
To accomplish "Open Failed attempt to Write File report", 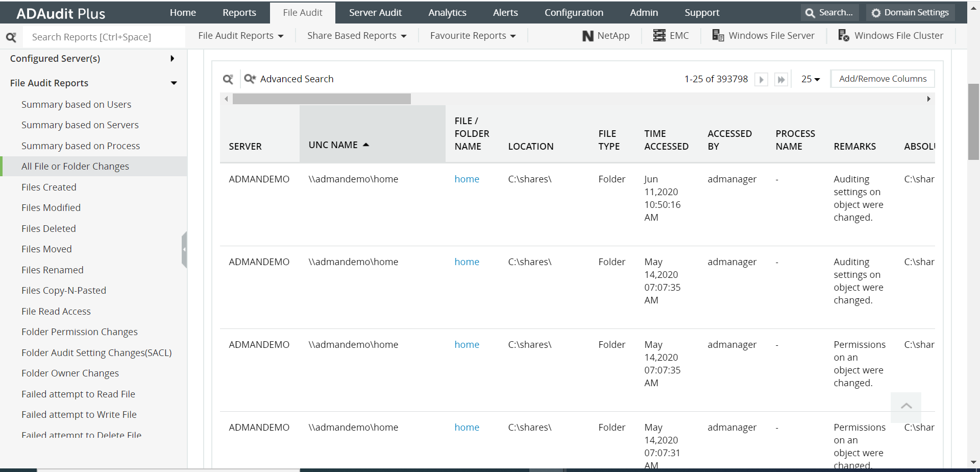I will coord(79,415).
